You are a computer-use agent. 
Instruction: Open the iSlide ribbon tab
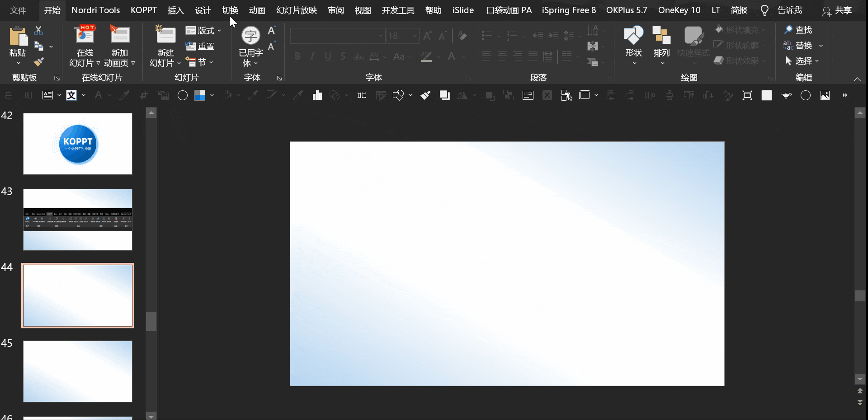click(463, 10)
